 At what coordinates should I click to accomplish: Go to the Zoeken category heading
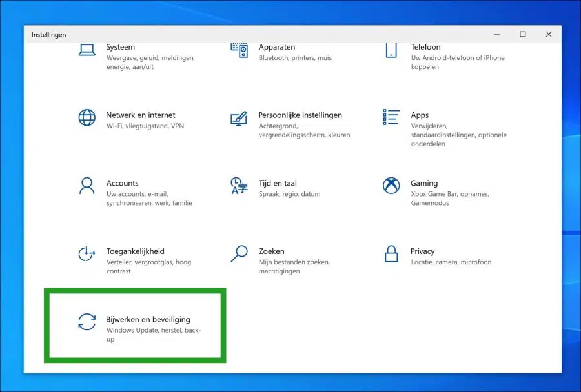coord(271,251)
